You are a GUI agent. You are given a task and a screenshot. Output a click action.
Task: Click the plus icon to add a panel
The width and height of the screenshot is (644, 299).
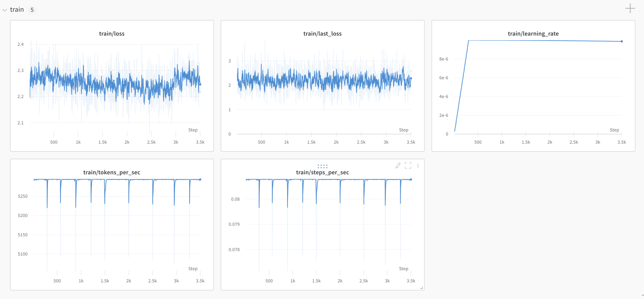pos(630,8)
